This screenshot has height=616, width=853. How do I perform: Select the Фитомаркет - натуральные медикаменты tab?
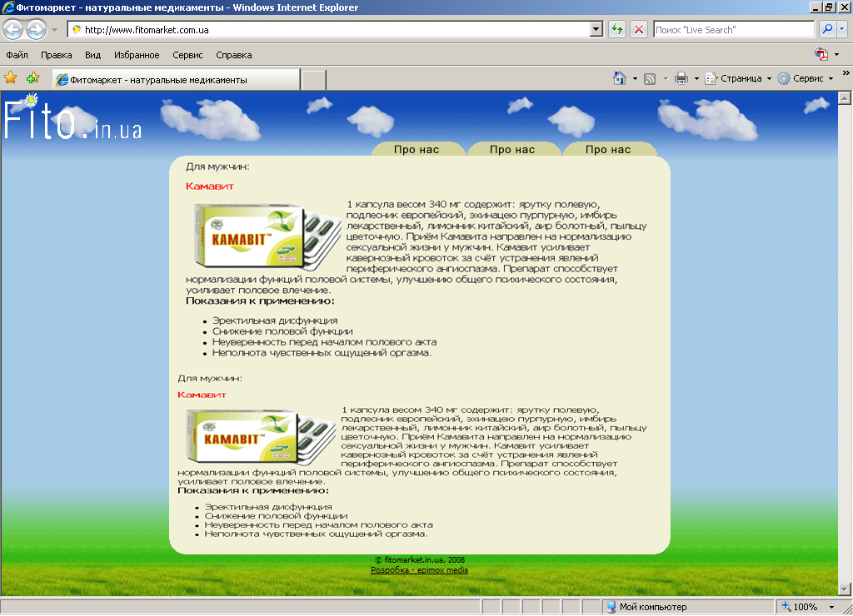coord(176,80)
